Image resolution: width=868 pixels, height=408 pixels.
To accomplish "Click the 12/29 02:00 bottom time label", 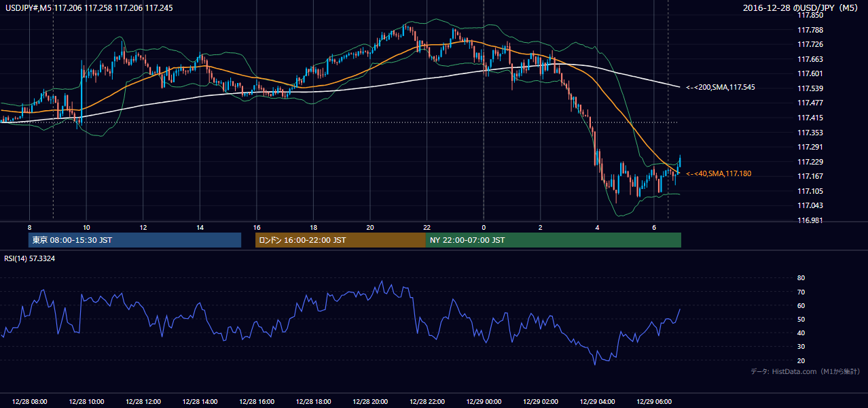I will 541,402.
